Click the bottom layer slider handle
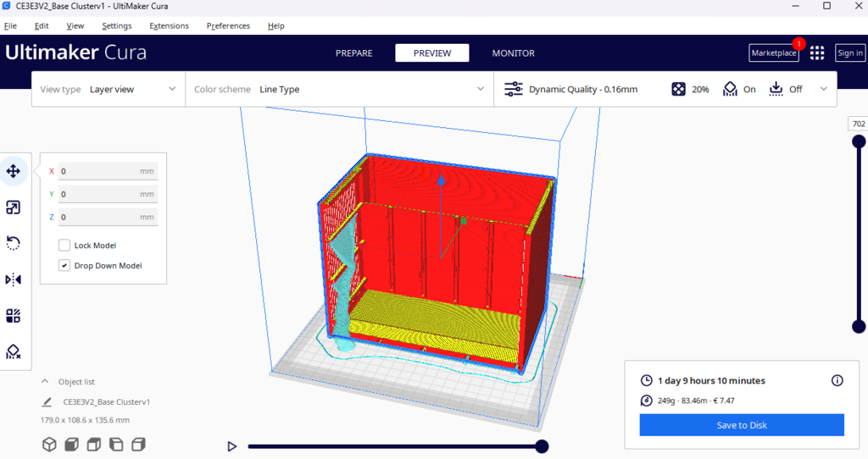Viewport: 868px width, 459px height. click(859, 326)
